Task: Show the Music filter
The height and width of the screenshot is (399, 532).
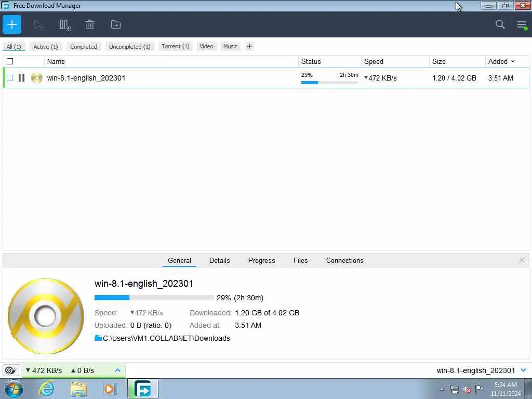Action: point(230,46)
